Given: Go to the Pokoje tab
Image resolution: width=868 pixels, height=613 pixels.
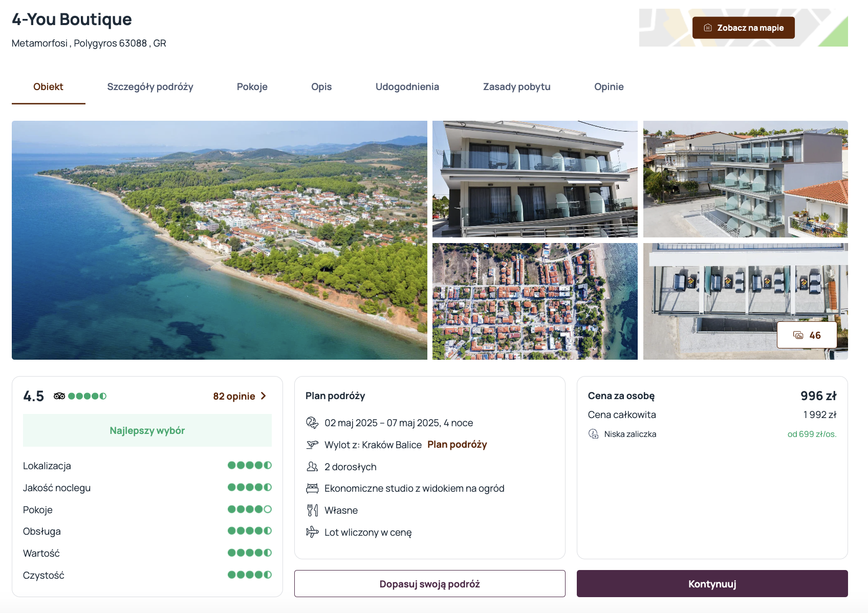Looking at the screenshot, I should point(252,87).
